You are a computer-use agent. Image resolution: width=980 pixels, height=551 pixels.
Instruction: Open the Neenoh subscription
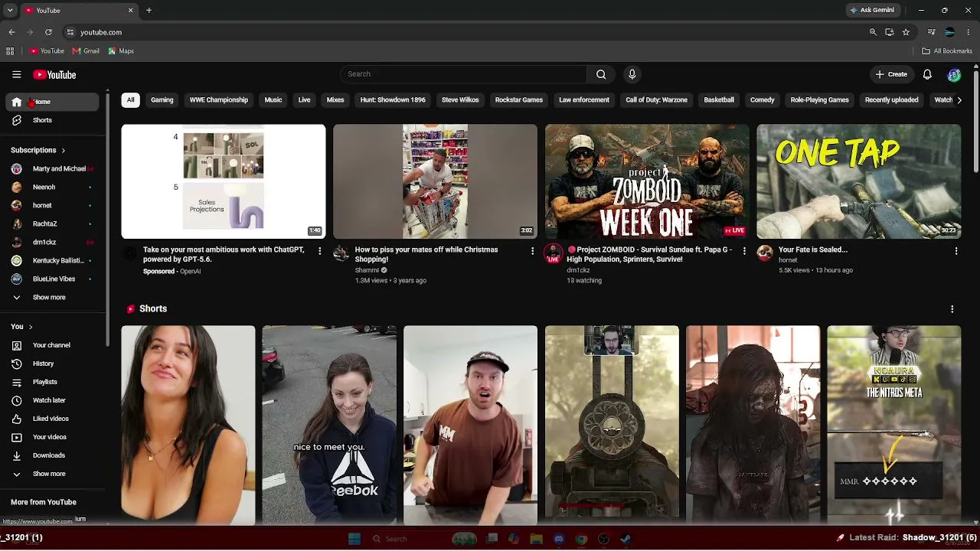pos(53,187)
